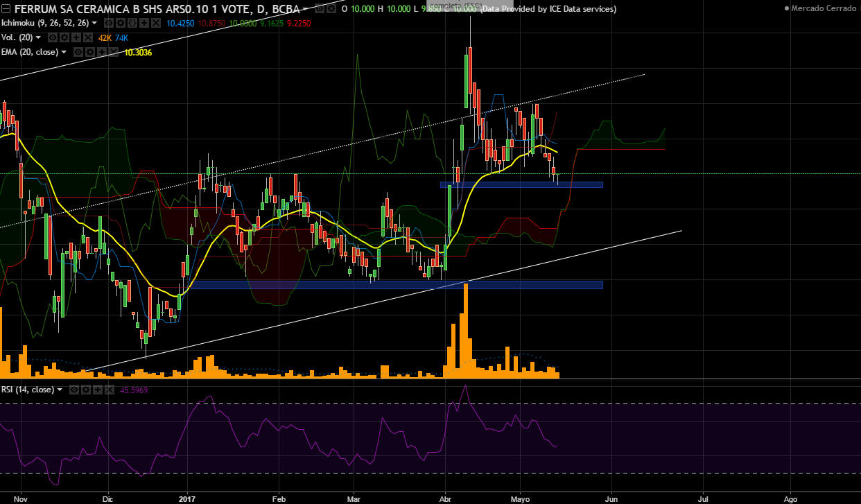861x504 pixels.
Task: Click the EMA value 10.3036
Action: 138,52
